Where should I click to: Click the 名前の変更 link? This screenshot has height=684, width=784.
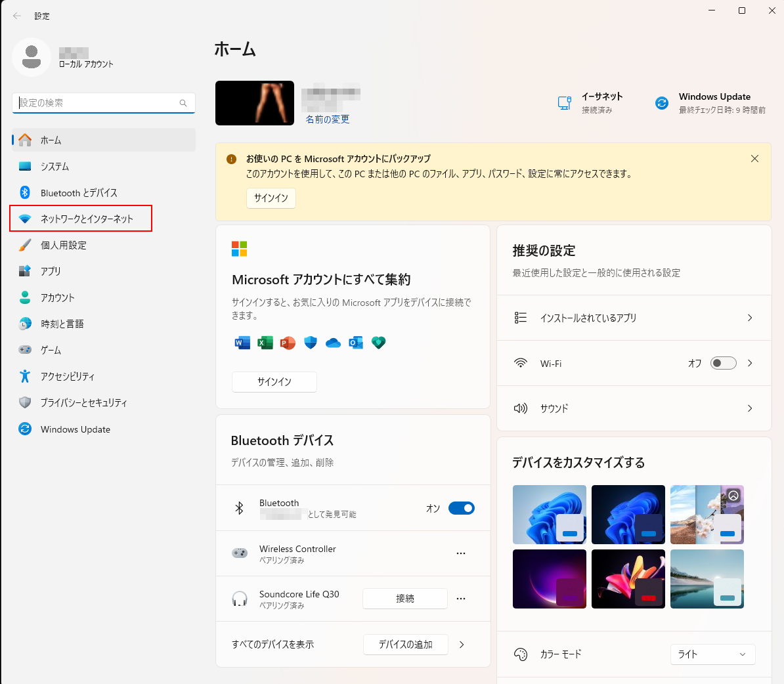(328, 119)
